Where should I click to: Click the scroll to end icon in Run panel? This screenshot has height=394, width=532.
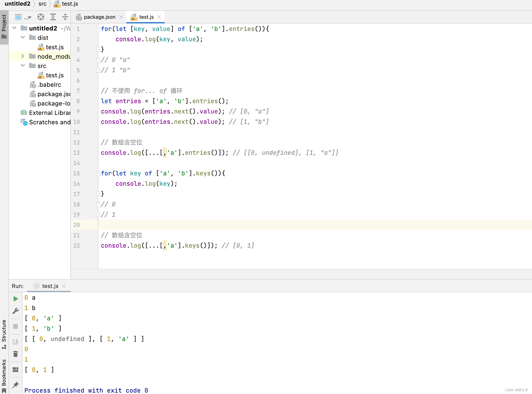15,341
